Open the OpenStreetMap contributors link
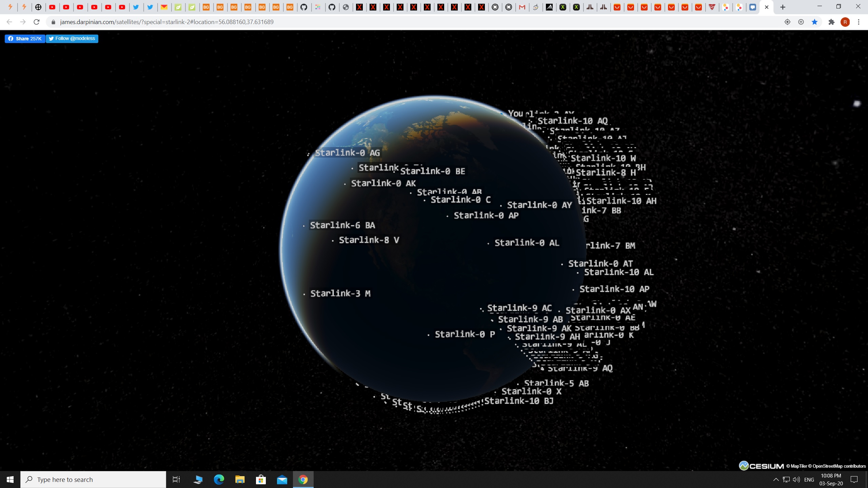Screen dimensions: 868x488 pos(837,466)
